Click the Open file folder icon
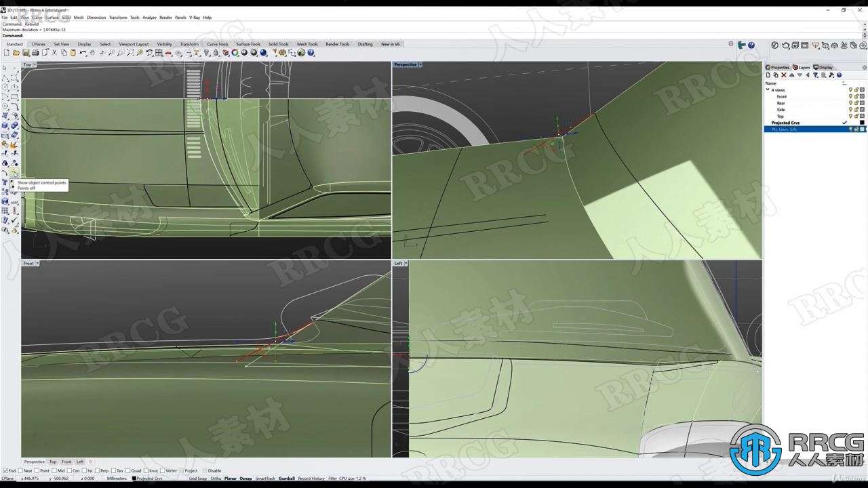This screenshot has width=868, height=488. [16, 53]
